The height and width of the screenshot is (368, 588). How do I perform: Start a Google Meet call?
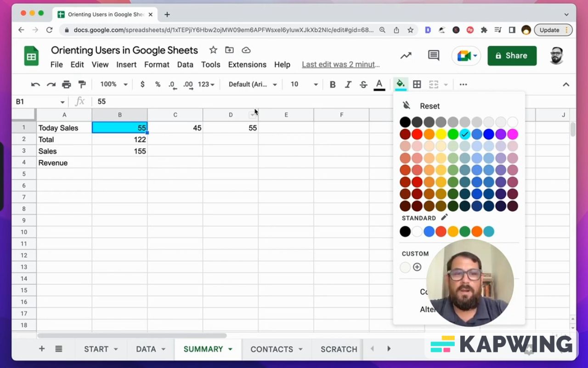tap(466, 56)
